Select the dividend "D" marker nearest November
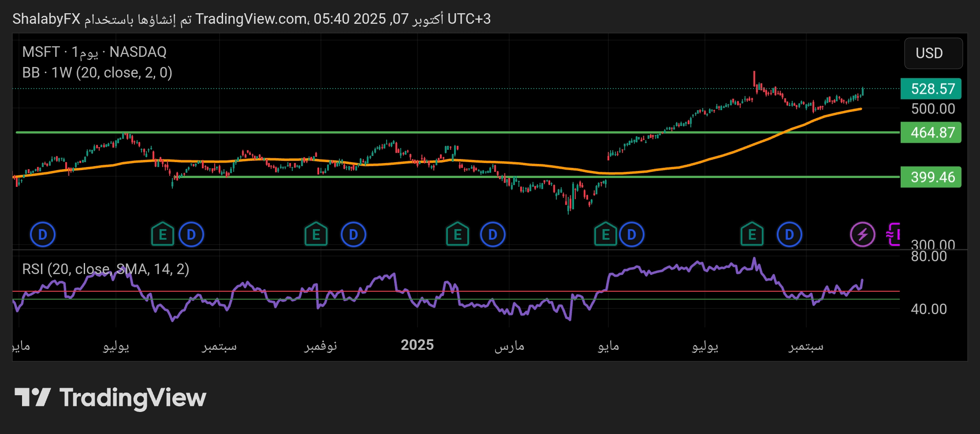 click(353, 234)
